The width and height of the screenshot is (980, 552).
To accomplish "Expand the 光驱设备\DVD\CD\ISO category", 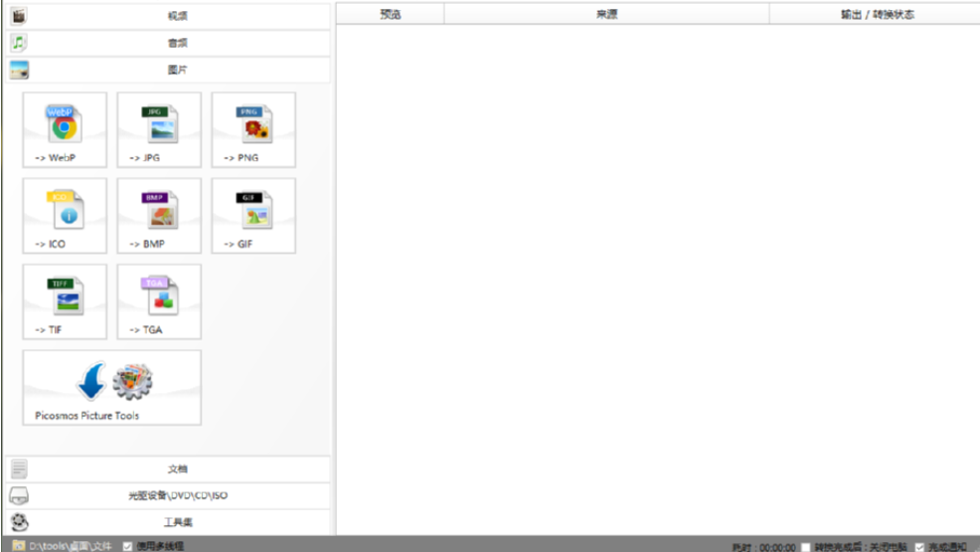I will point(168,495).
